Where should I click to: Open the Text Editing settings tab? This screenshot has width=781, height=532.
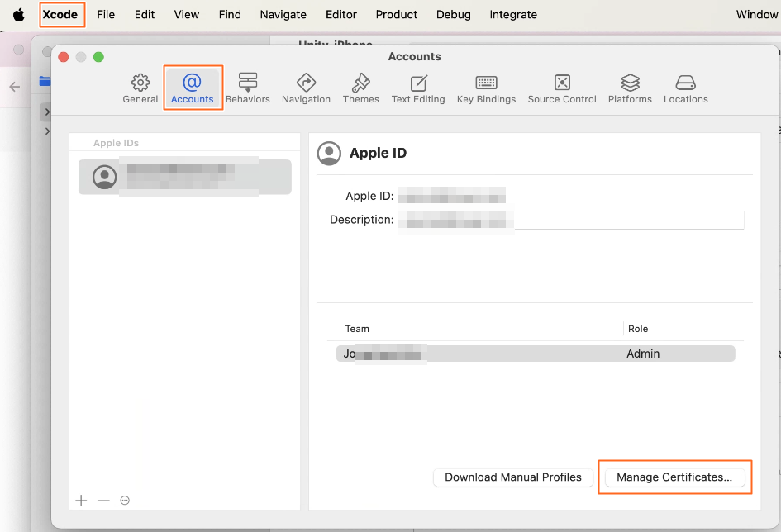click(x=418, y=88)
